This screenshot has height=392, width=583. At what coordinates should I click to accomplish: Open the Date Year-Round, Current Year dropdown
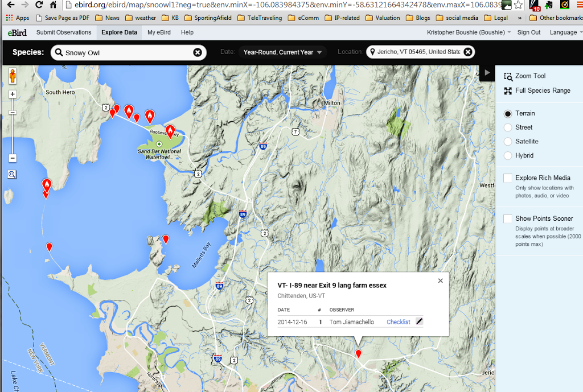point(282,52)
